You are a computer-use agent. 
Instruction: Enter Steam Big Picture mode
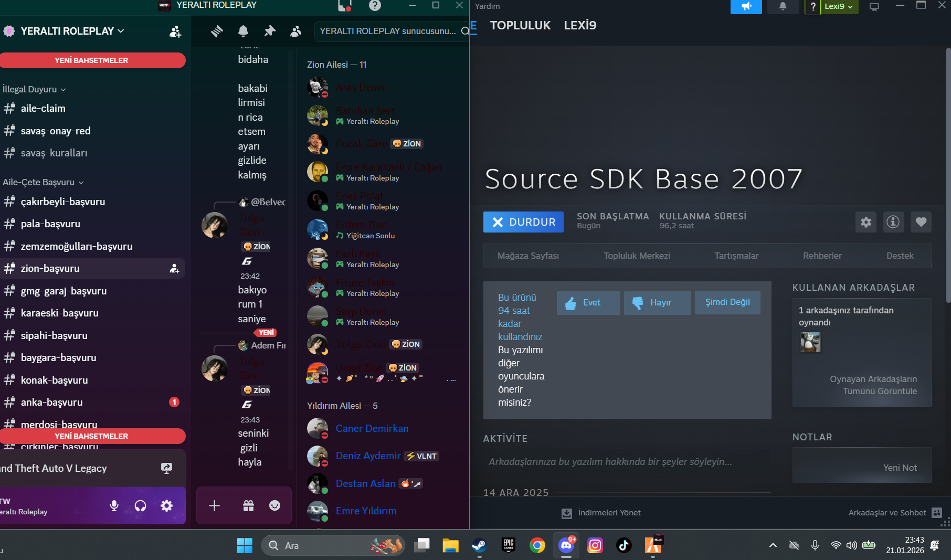point(874,6)
